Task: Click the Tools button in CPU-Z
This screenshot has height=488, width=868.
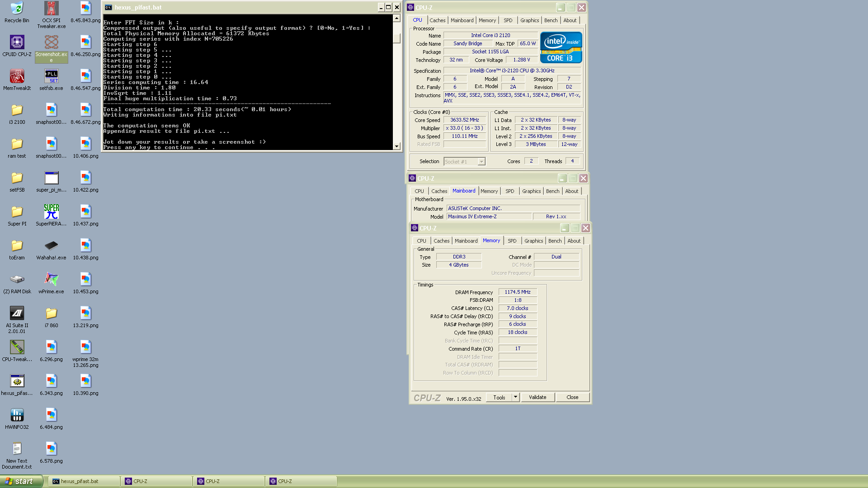Action: point(499,397)
